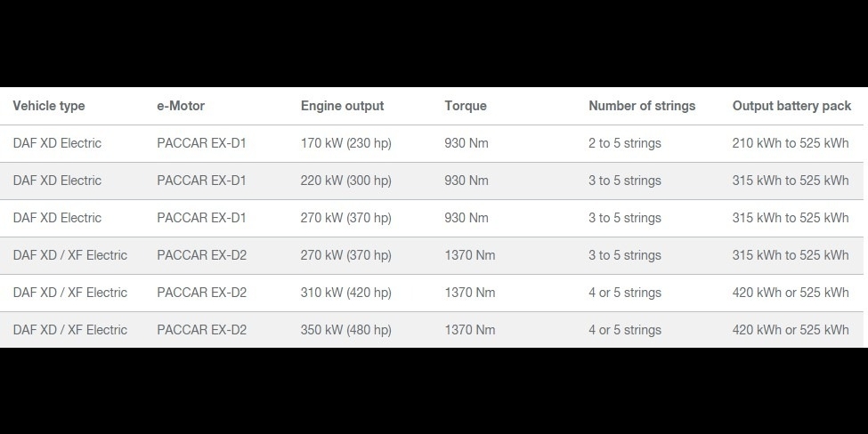
Task: Click 270 kW (370 hp) in PACCAR EX-D1 row
Action: (345, 218)
